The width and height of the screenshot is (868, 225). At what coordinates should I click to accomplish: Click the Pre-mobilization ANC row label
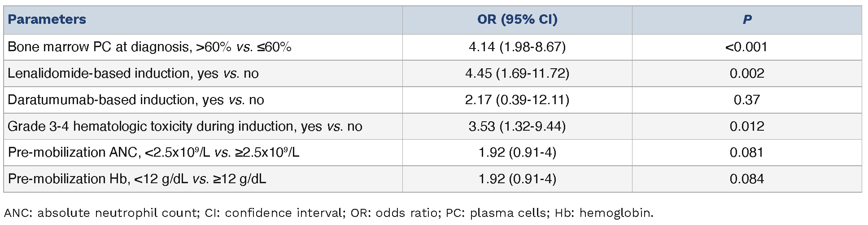click(x=153, y=153)
